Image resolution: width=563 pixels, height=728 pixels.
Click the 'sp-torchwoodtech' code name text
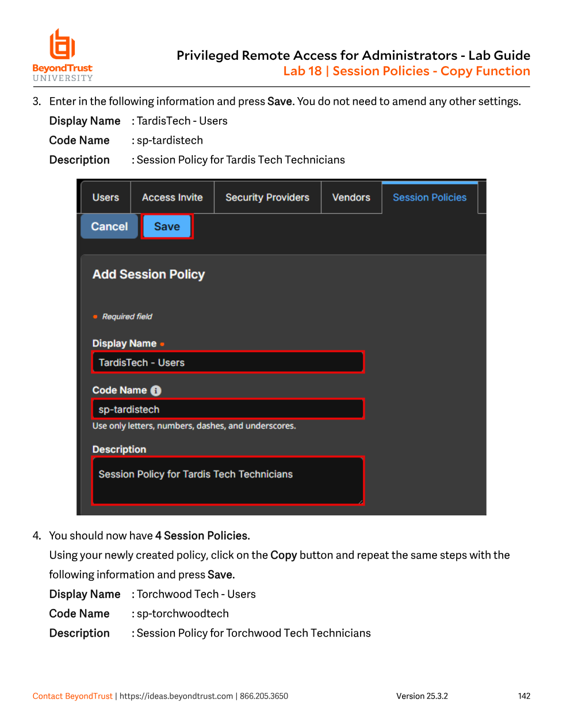[183, 614]
